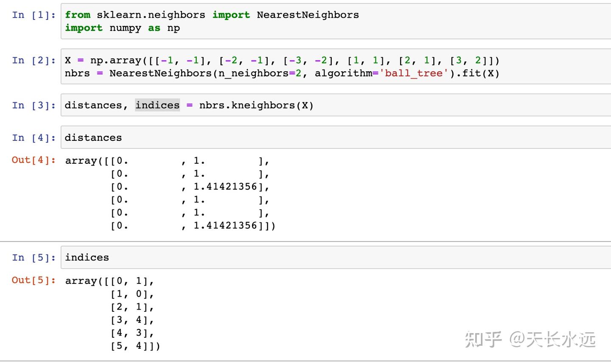
Task: Click the In [4] prompt label
Action: pyautogui.click(x=34, y=138)
